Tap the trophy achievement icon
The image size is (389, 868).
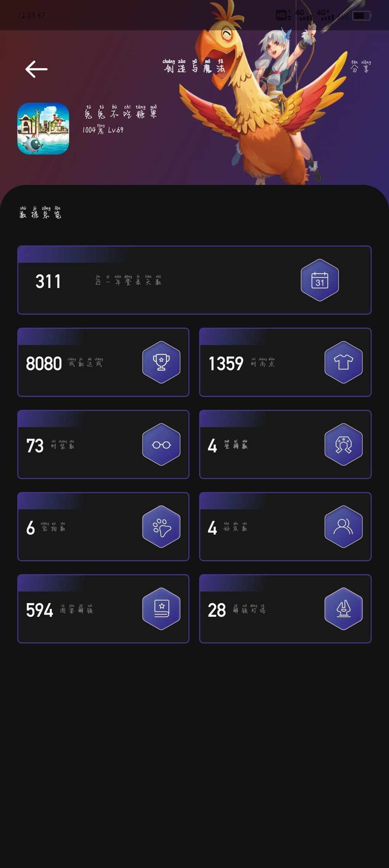161,362
